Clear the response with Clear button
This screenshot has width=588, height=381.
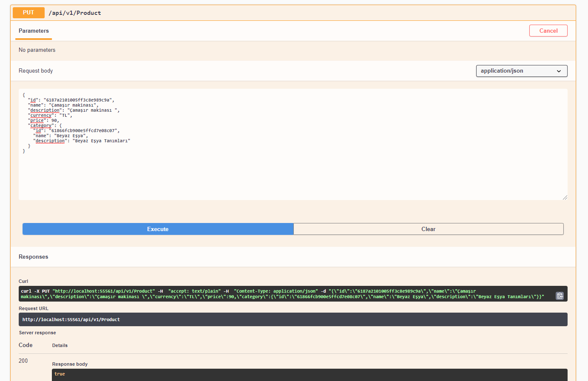click(x=429, y=229)
